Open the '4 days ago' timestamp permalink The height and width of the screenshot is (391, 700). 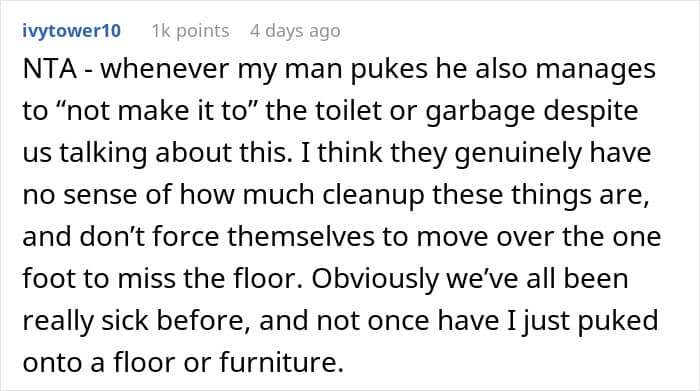point(295,31)
